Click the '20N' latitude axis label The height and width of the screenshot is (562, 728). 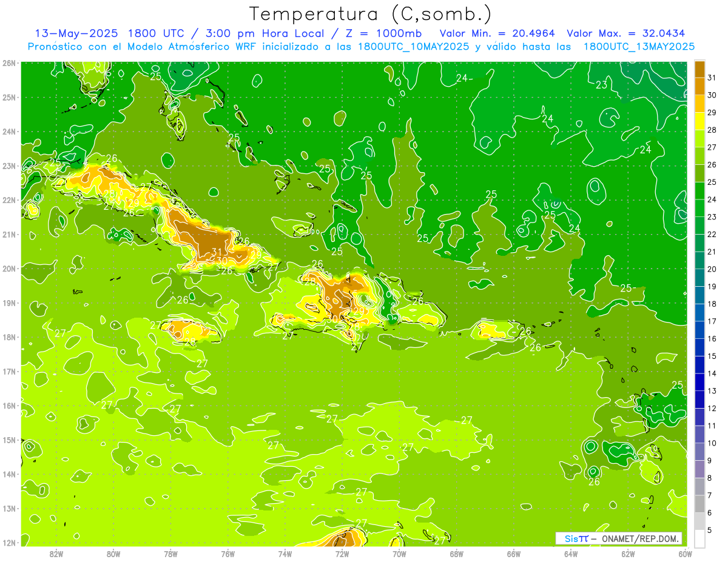[9, 269]
